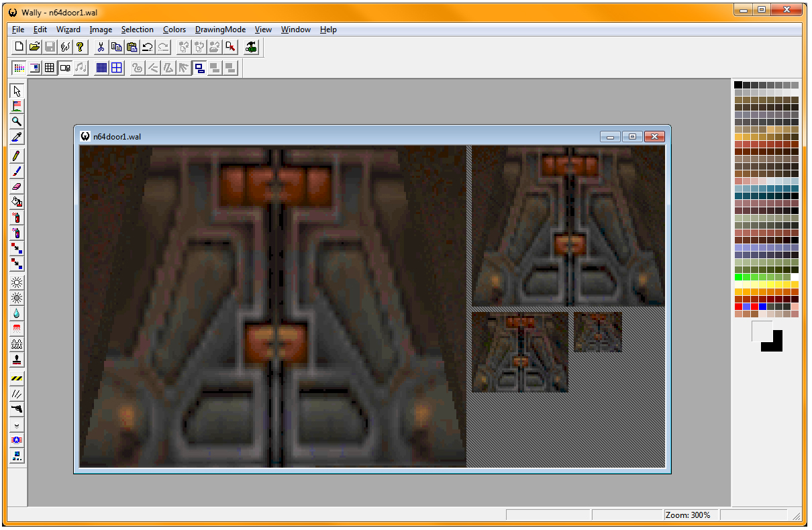Pick the bright green palette swatch

[x=738, y=277]
